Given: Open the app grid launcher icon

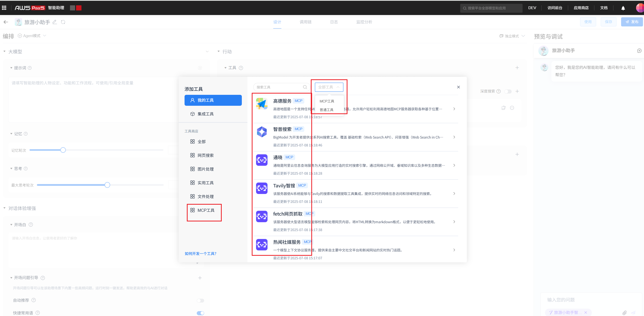Looking at the screenshot, I should point(4,8).
